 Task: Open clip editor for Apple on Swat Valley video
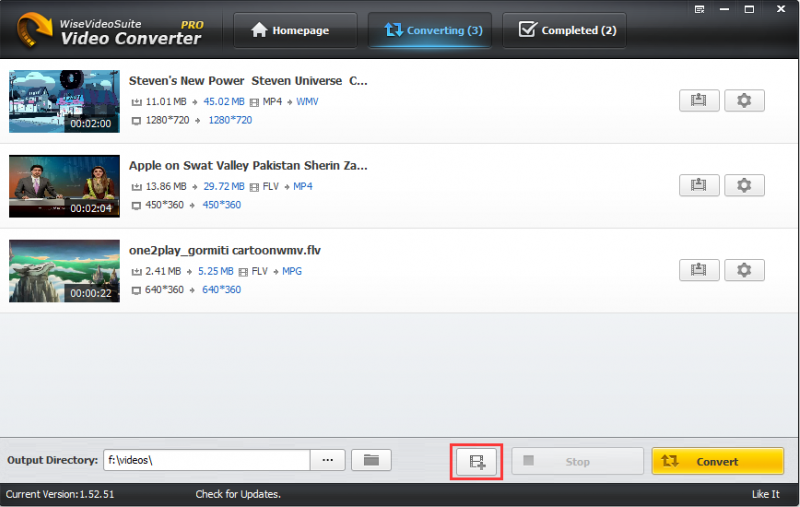[699, 185]
